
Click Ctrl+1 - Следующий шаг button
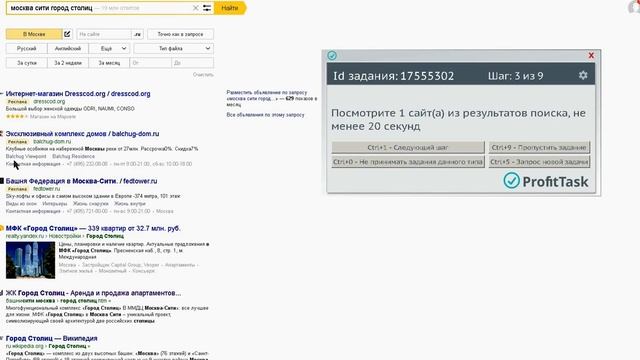[408, 147]
